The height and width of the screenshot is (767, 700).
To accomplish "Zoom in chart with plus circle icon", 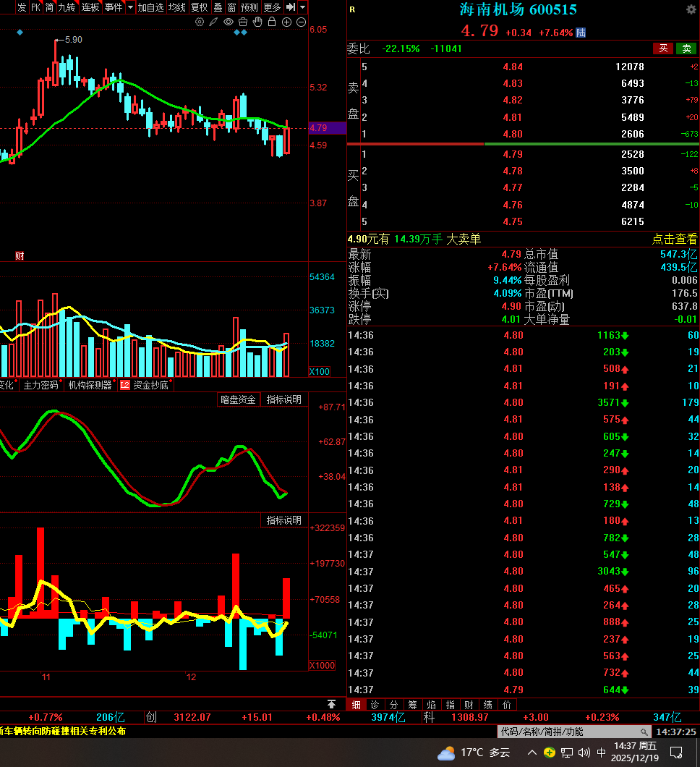I will point(287,22).
